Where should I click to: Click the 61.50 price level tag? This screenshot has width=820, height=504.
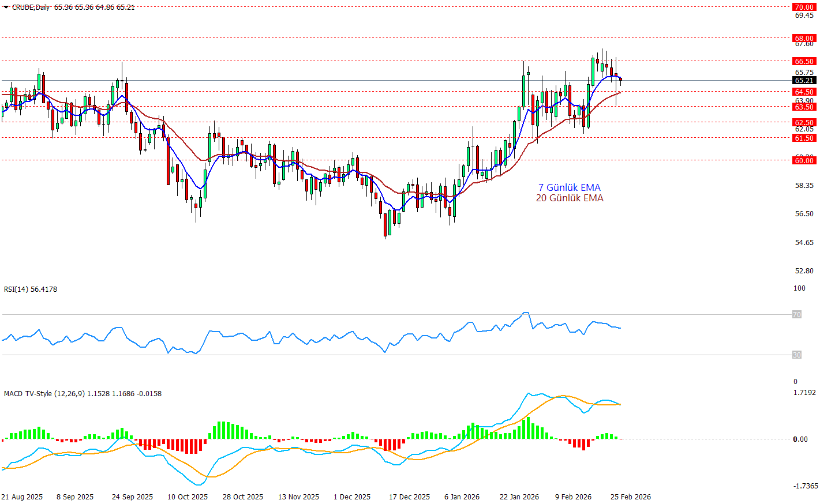coord(804,138)
